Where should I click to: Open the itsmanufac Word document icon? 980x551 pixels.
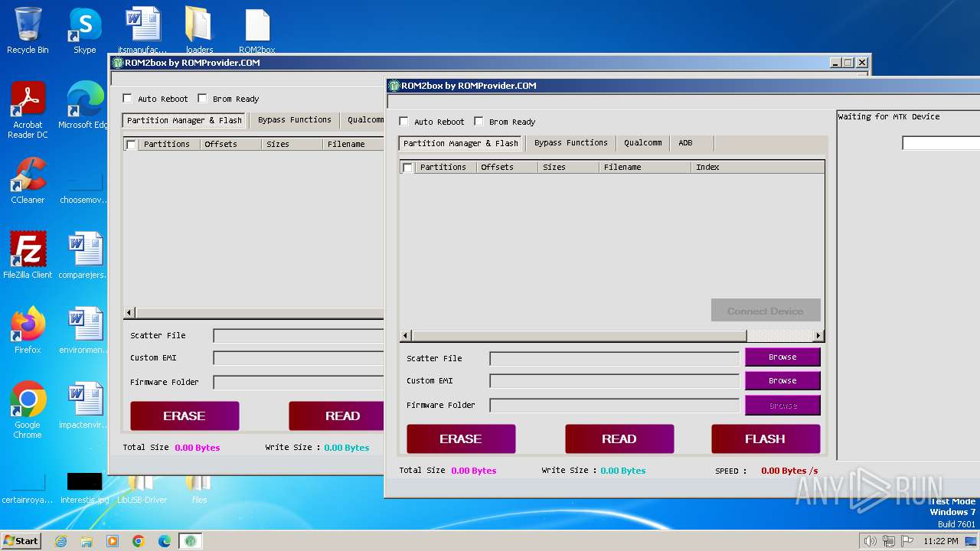tap(142, 31)
